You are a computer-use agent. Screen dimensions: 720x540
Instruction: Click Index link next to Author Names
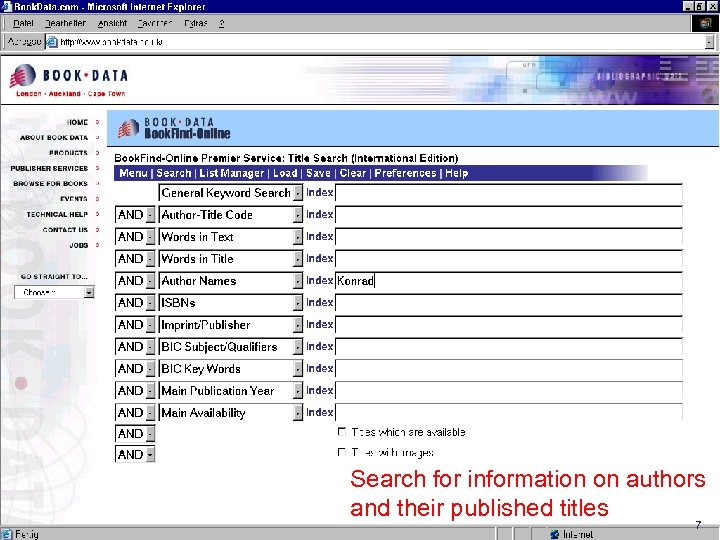(x=320, y=281)
